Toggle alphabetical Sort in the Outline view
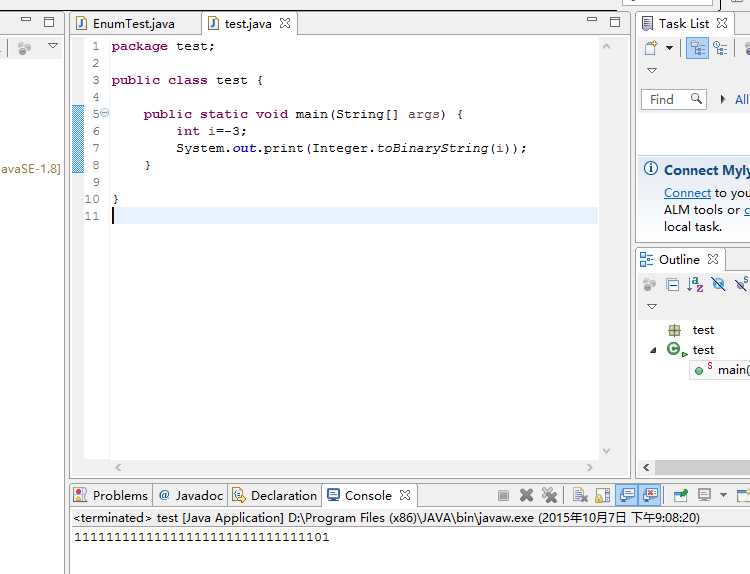Screen dimensions: 750x574 pos(695,285)
